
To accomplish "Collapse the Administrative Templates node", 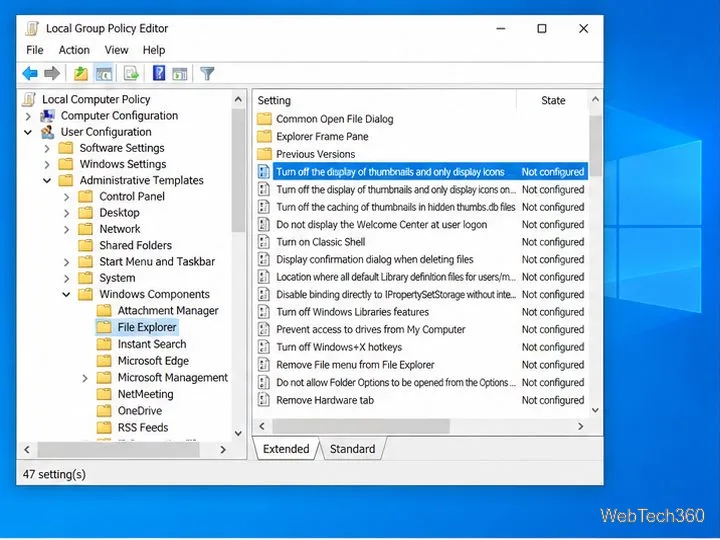I will tap(47, 180).
